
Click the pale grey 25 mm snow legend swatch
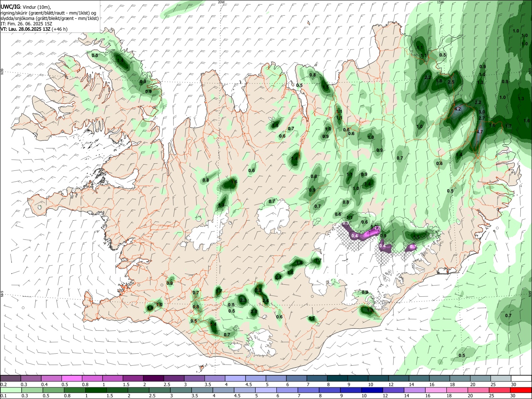pos(501,378)
